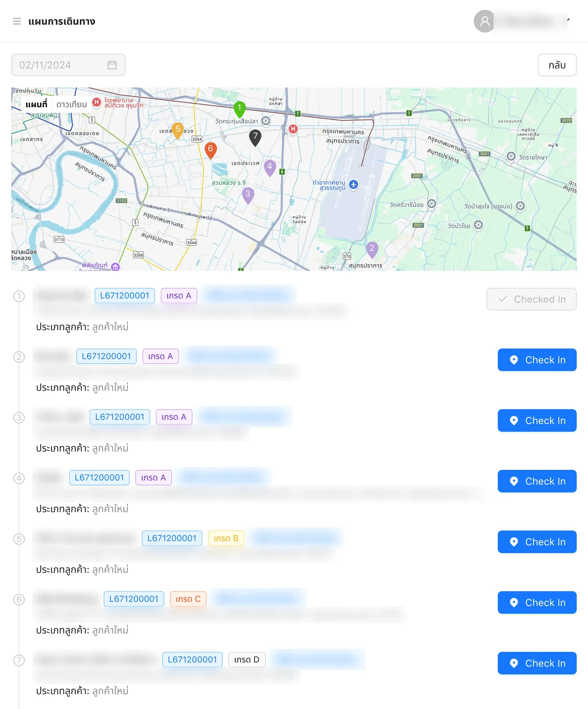Click the กลับ back button
Viewport: 588px width, 709px height.
click(557, 65)
